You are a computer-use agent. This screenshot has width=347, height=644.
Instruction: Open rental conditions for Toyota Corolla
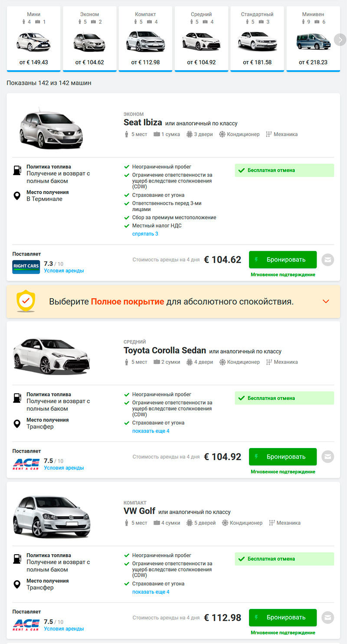tap(64, 468)
